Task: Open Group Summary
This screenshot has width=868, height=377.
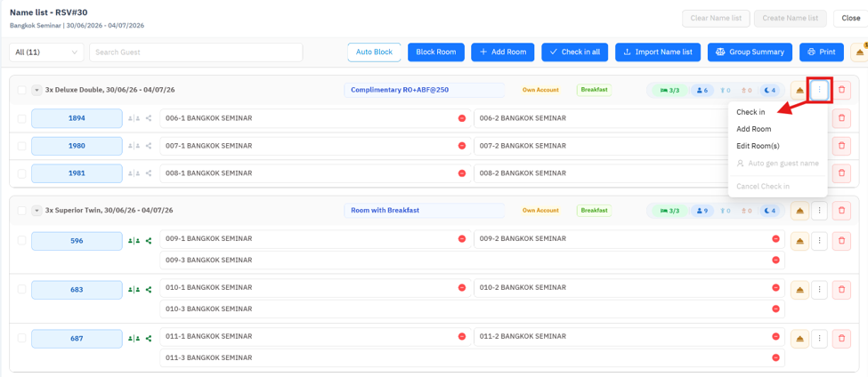Action: 750,52
